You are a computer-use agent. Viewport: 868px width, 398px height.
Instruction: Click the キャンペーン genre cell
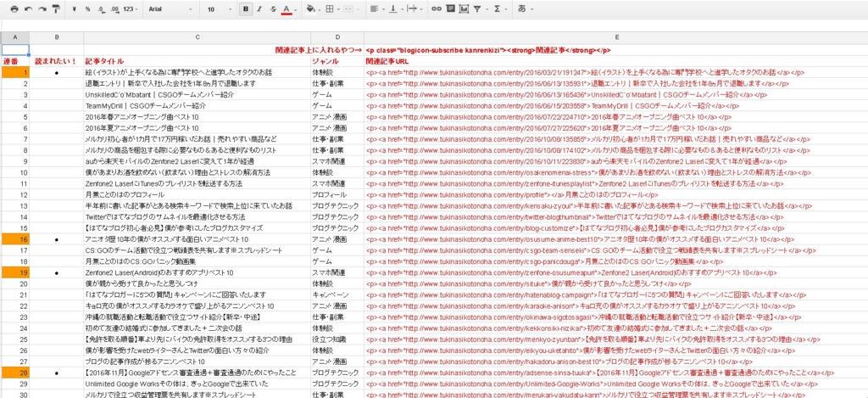click(x=337, y=295)
